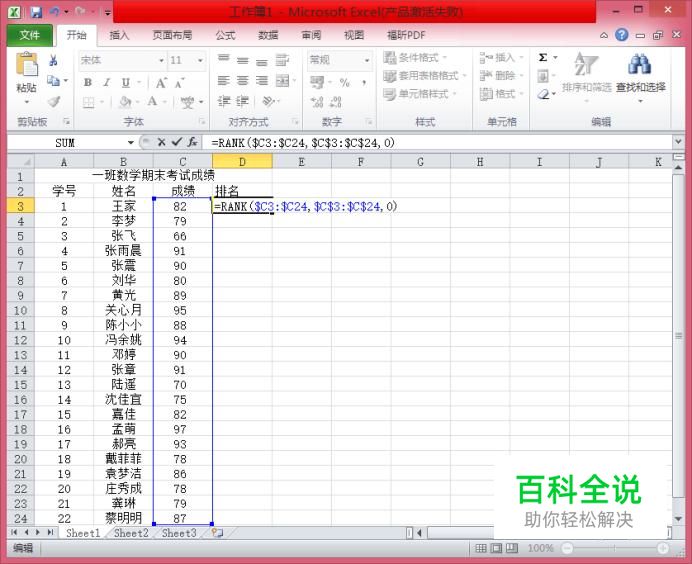Toggle Underline formatting
Screen dimensions: 692x564
point(126,83)
